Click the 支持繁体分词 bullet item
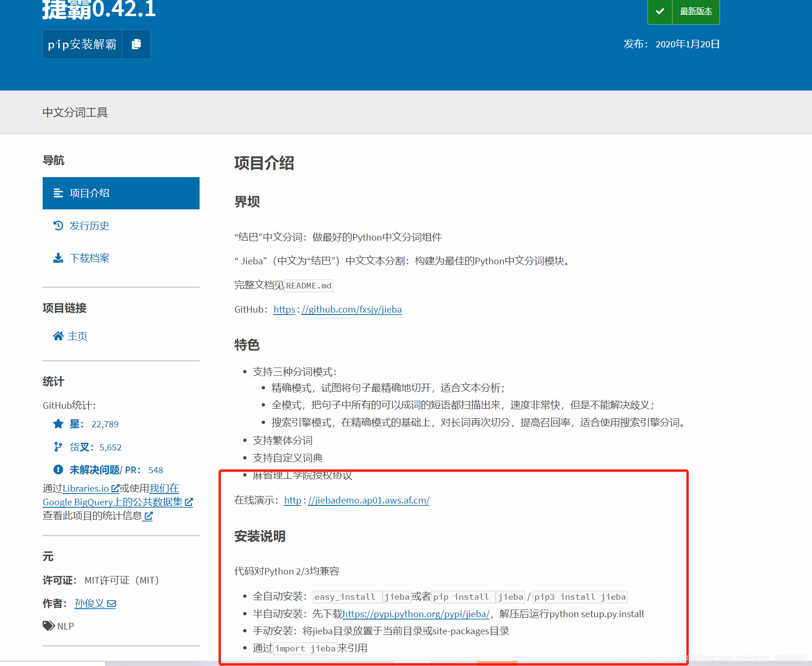The image size is (812, 666). coord(283,441)
